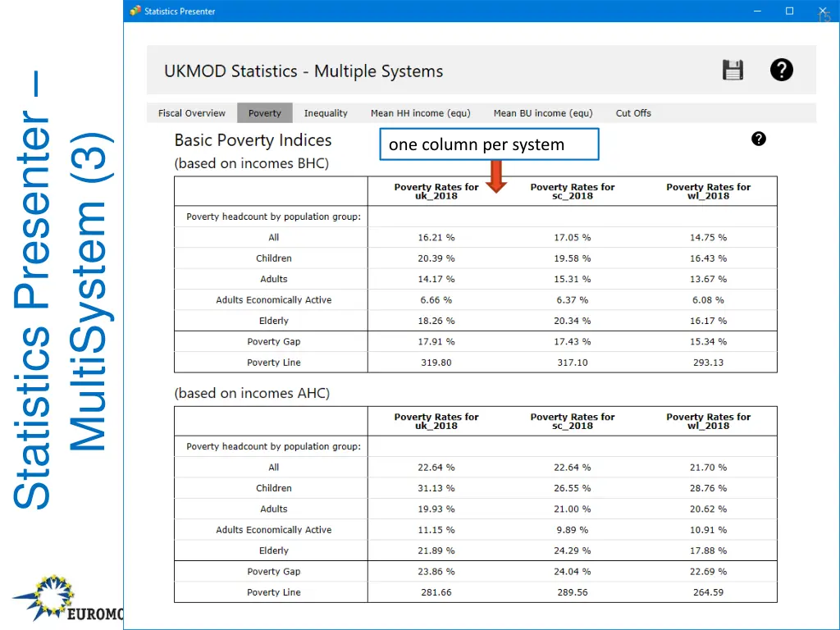Switch to the Inequality tab
This screenshot has width=840, height=630.
coord(326,113)
